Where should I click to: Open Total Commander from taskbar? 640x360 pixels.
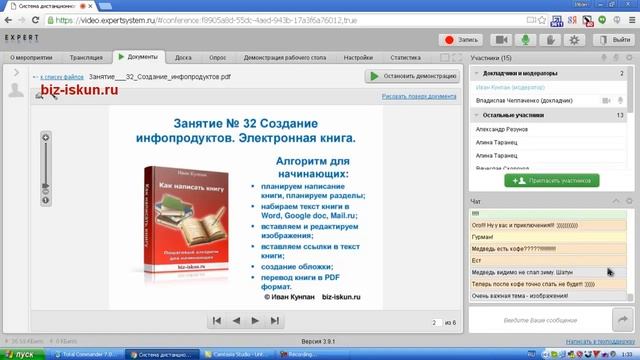pos(86,354)
